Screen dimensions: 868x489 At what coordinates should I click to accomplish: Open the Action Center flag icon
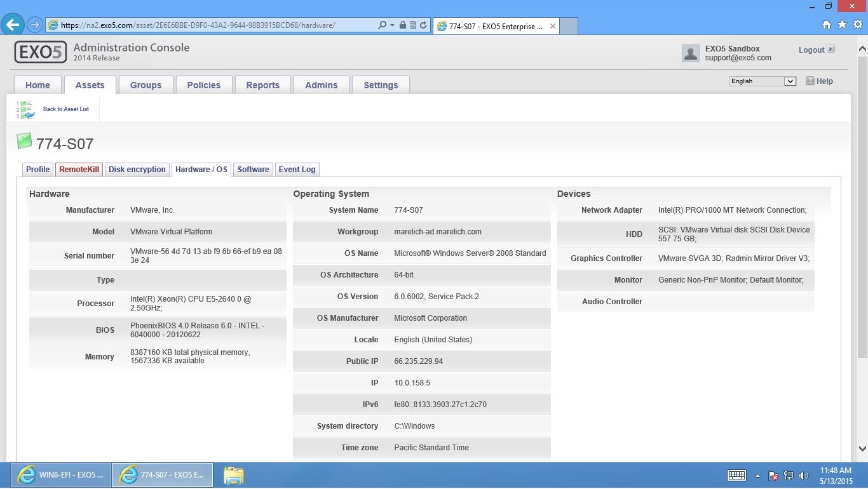click(773, 475)
